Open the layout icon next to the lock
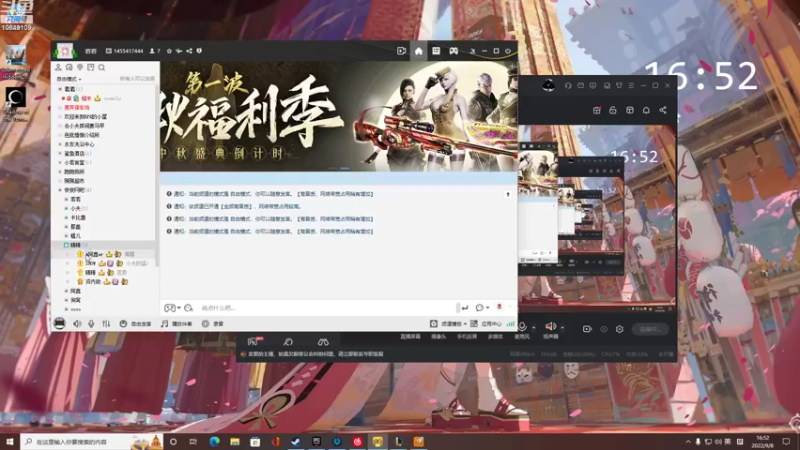Screen dimensions: 800x450 tap(630, 110)
